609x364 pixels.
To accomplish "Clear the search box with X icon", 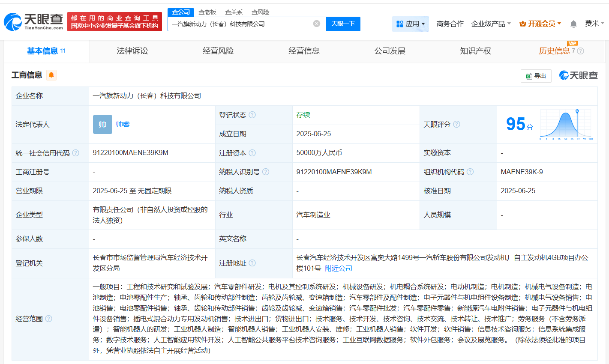I will point(317,24).
